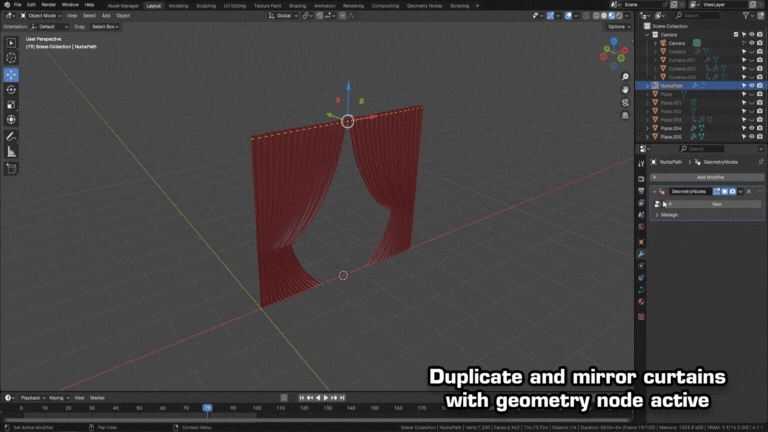The width and height of the screenshot is (768, 432).
Task: Expand the Manage subpanel
Action: [x=667, y=215]
